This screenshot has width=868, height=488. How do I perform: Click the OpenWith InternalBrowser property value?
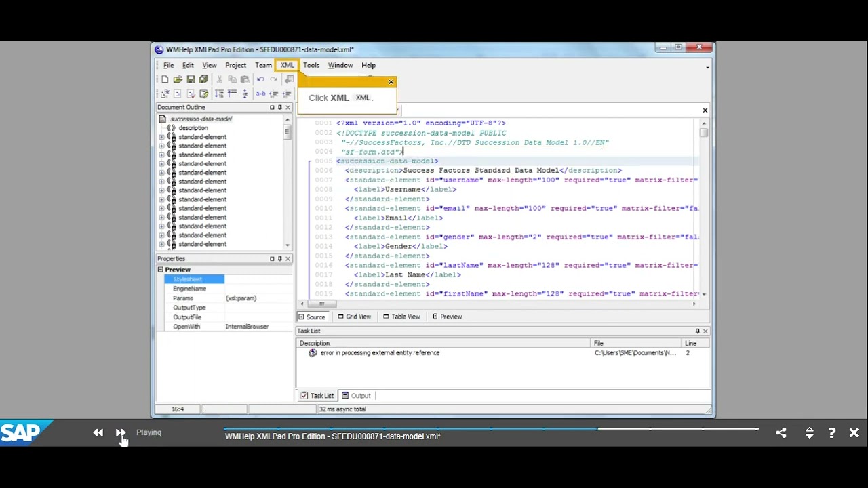click(247, 327)
